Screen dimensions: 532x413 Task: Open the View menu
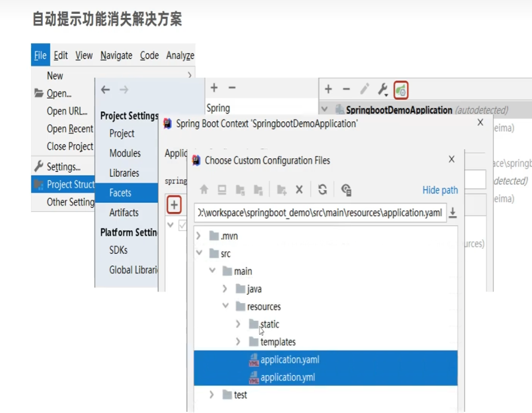(x=84, y=55)
